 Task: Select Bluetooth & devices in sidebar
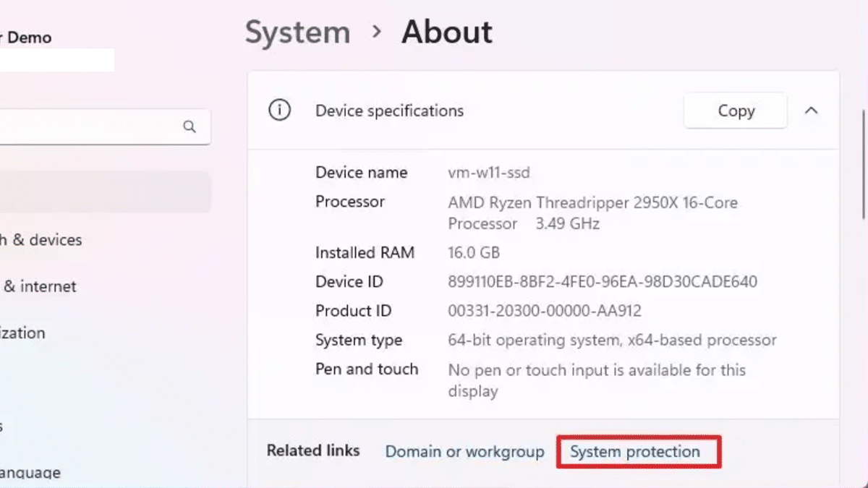tap(41, 240)
